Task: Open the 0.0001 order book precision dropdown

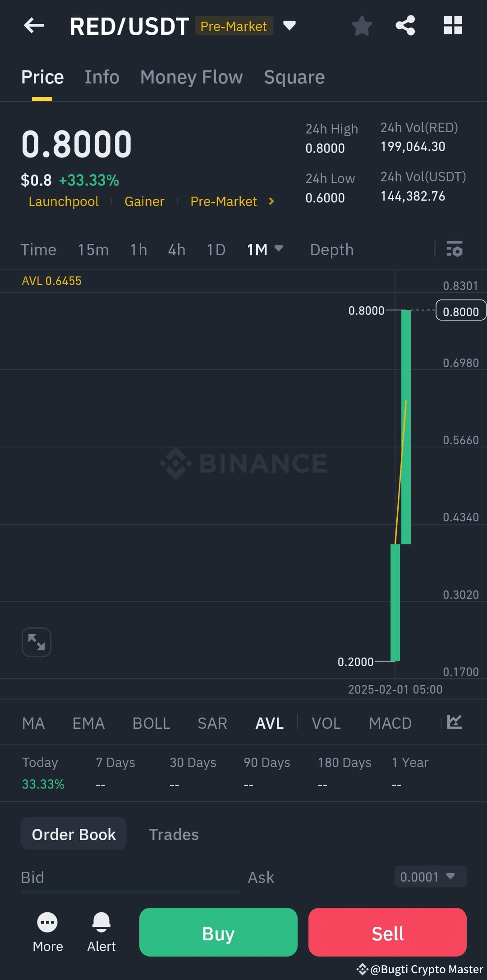Action: 431,876
